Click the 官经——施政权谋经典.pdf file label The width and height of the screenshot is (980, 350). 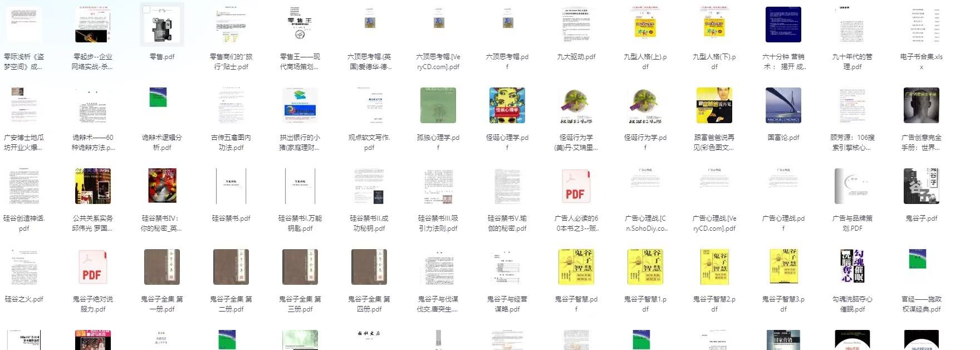(x=921, y=304)
